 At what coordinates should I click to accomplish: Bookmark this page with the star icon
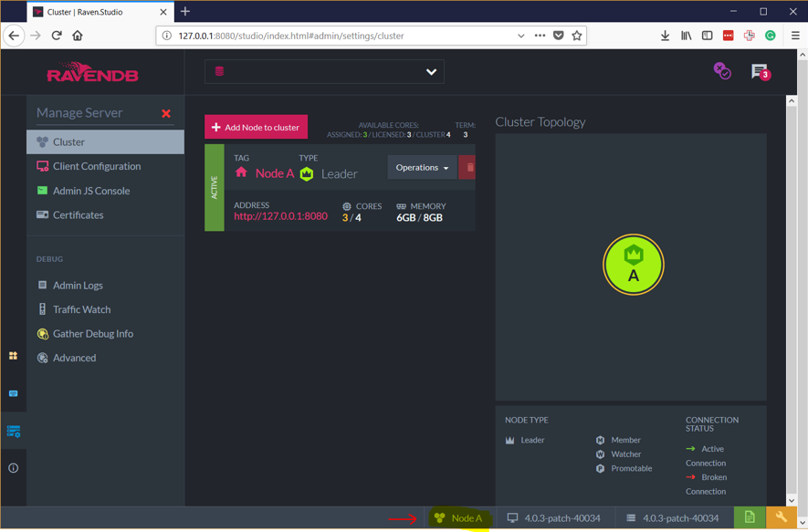pyautogui.click(x=577, y=36)
